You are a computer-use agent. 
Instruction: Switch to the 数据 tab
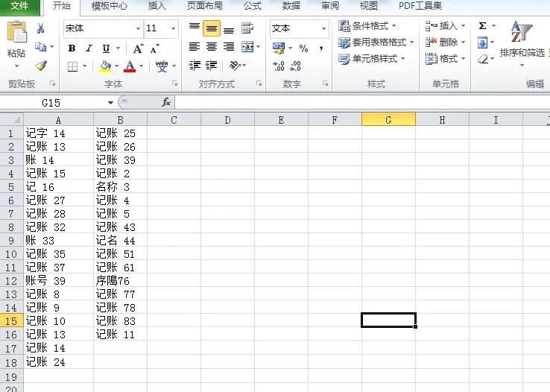291,6
